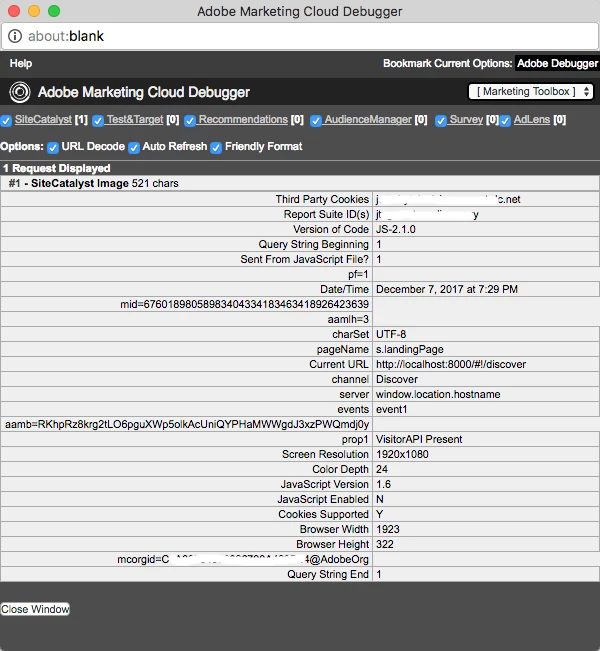Click the yellow minimize window button
Viewport: 600px width, 651px height.
click(34, 11)
